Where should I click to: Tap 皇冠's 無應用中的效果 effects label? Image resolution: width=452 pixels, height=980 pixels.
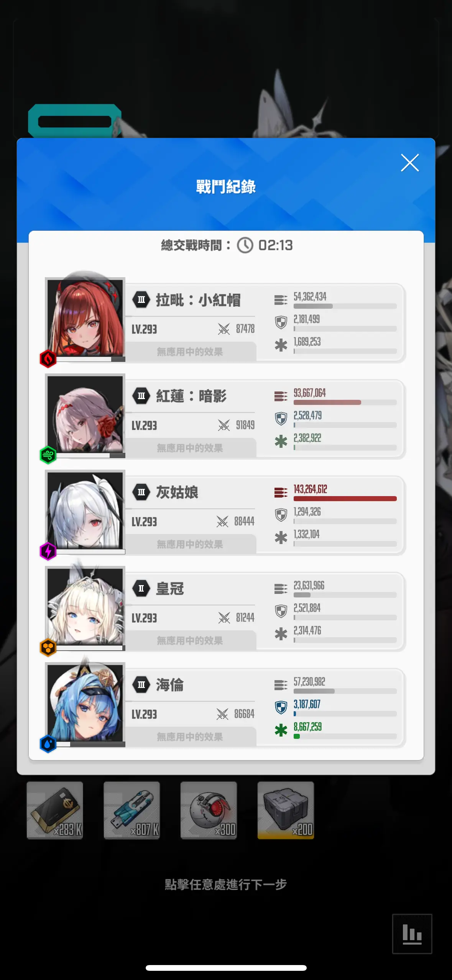(x=190, y=640)
